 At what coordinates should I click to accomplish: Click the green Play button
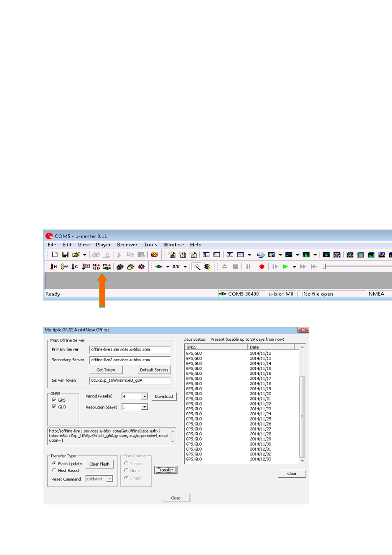tap(285, 266)
